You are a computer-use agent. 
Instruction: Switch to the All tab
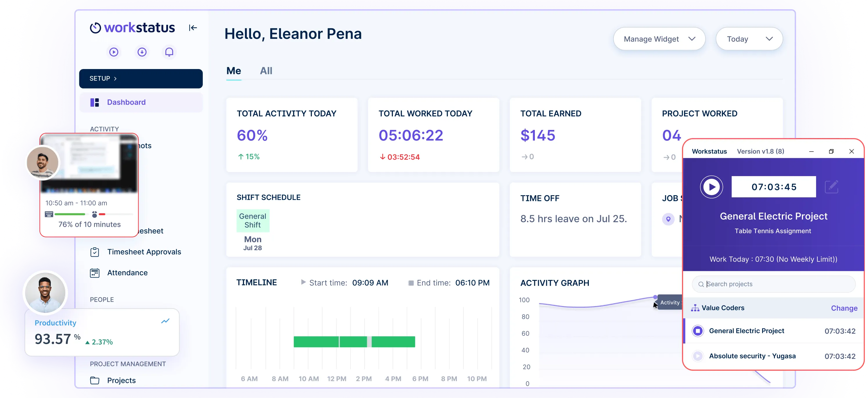266,71
